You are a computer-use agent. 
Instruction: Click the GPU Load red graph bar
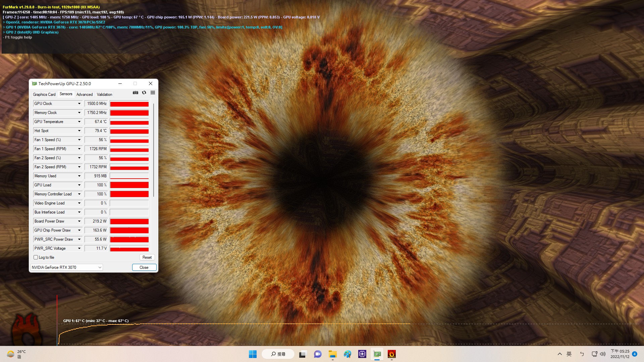129,185
